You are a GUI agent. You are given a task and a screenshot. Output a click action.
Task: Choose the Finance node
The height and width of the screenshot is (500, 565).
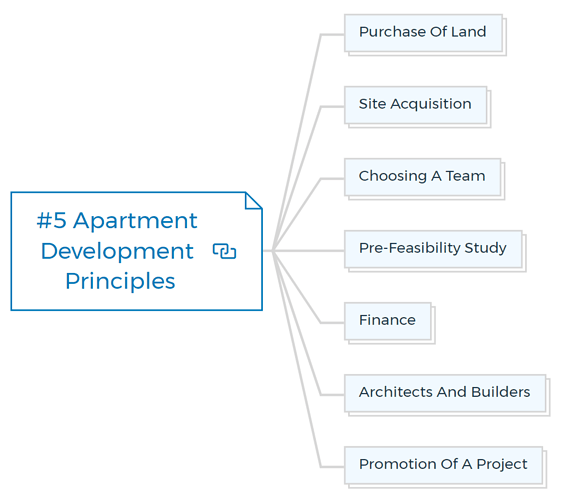click(388, 321)
